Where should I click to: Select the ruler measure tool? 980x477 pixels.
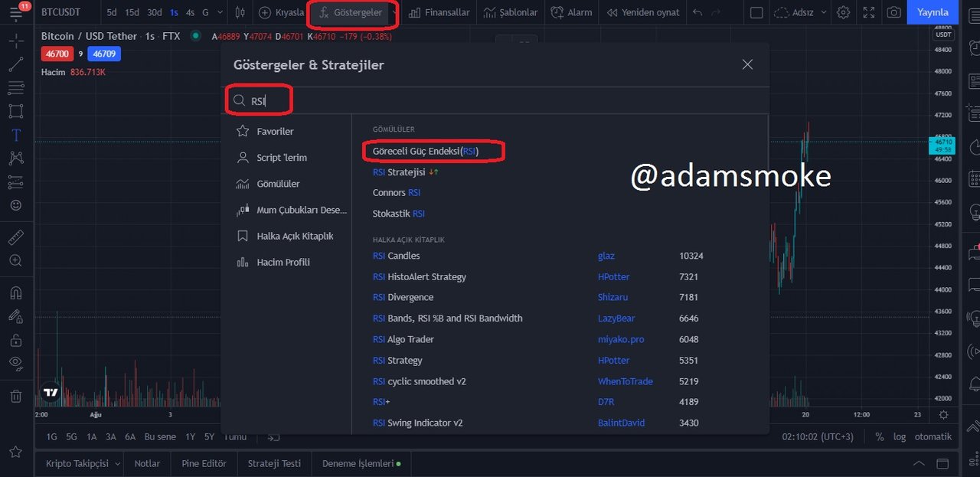15,237
